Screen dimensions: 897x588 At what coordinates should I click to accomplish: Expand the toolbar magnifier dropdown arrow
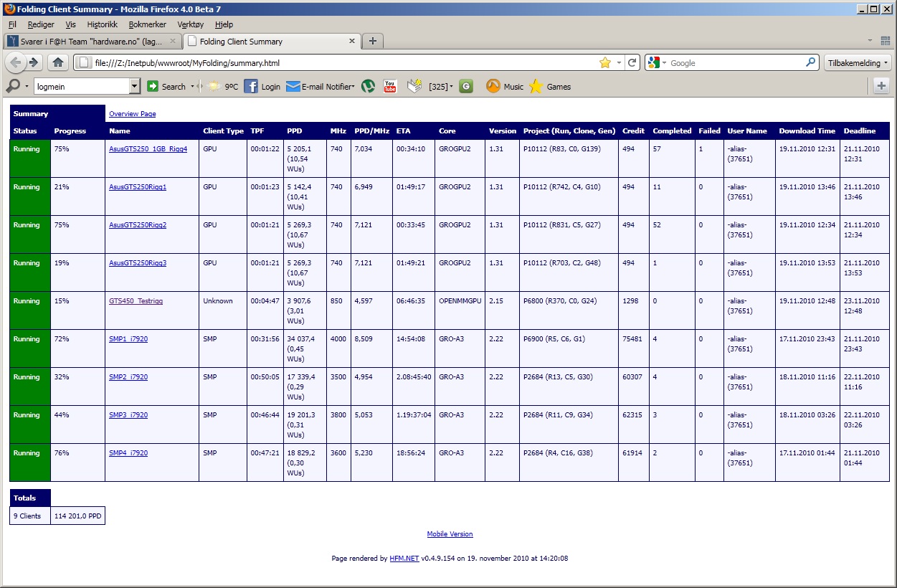27,87
